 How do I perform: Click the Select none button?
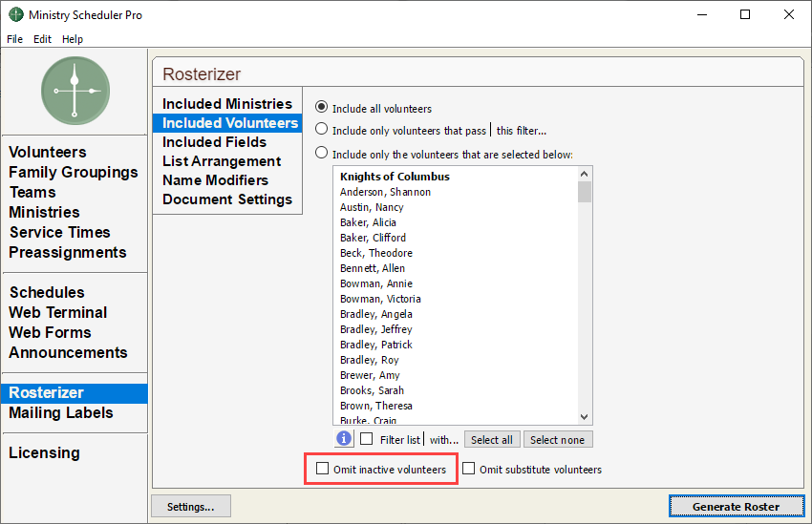coord(558,440)
